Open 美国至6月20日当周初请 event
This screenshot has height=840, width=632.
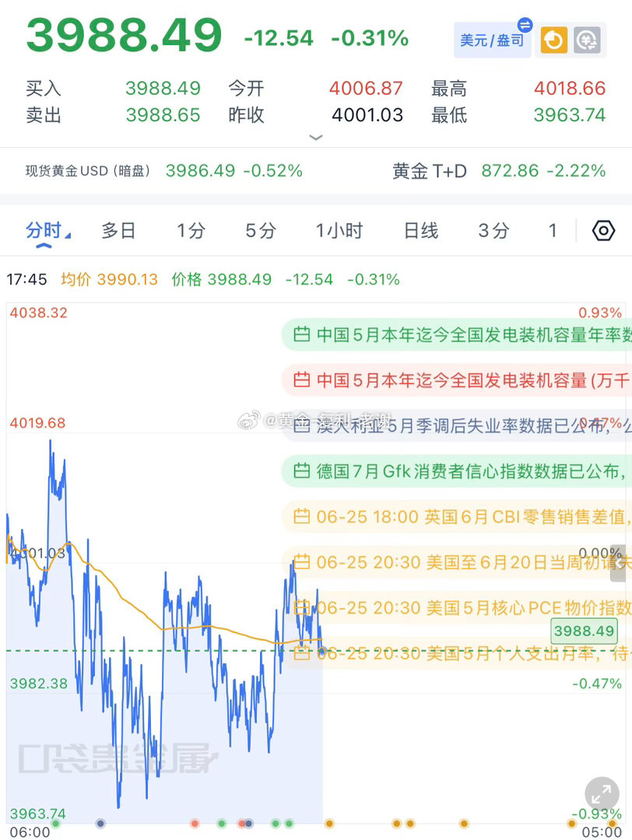pyautogui.click(x=457, y=562)
